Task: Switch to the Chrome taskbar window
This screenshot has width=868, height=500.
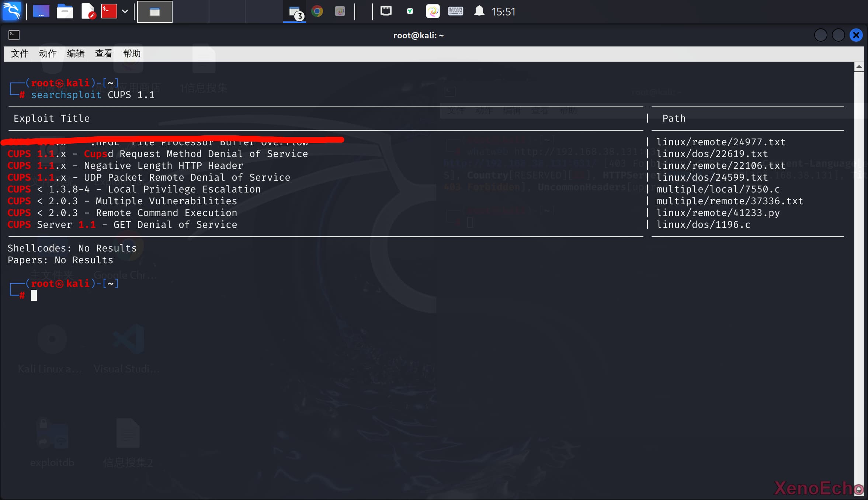Action: tap(317, 11)
